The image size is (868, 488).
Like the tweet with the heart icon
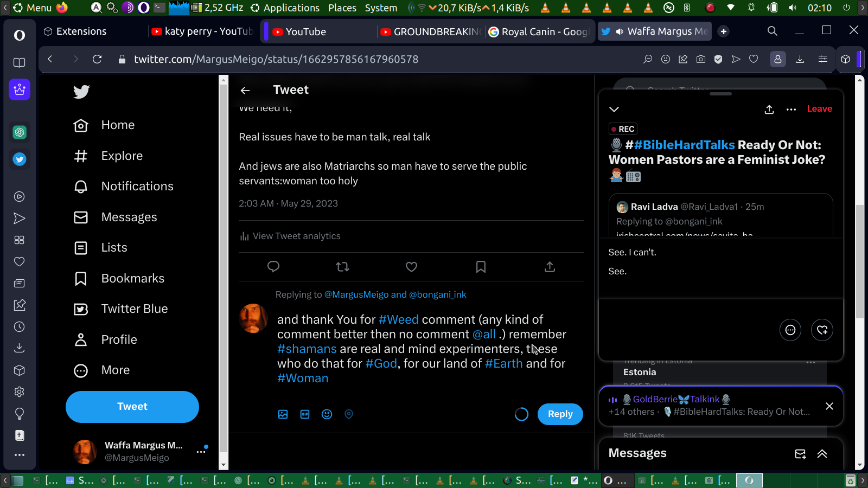(412, 267)
